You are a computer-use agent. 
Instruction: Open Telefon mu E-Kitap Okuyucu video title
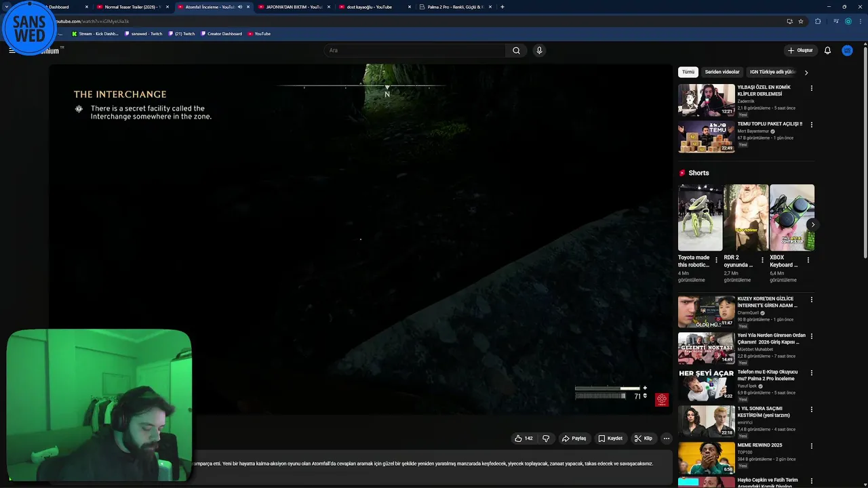tap(768, 375)
